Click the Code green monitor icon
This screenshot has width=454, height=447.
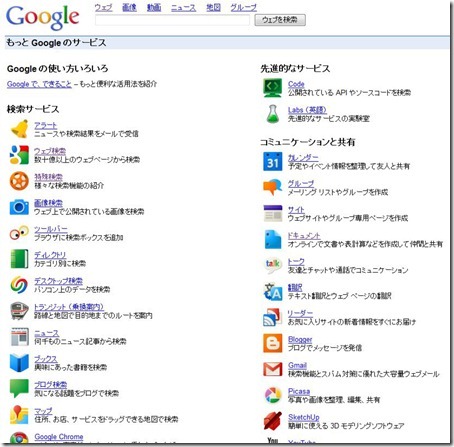[273, 88]
